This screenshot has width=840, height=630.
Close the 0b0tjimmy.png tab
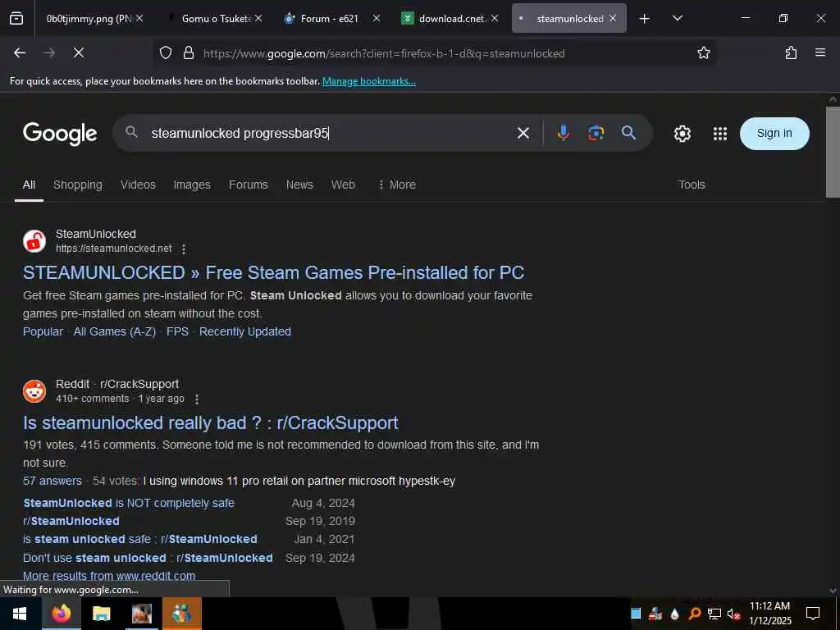pyautogui.click(x=139, y=18)
